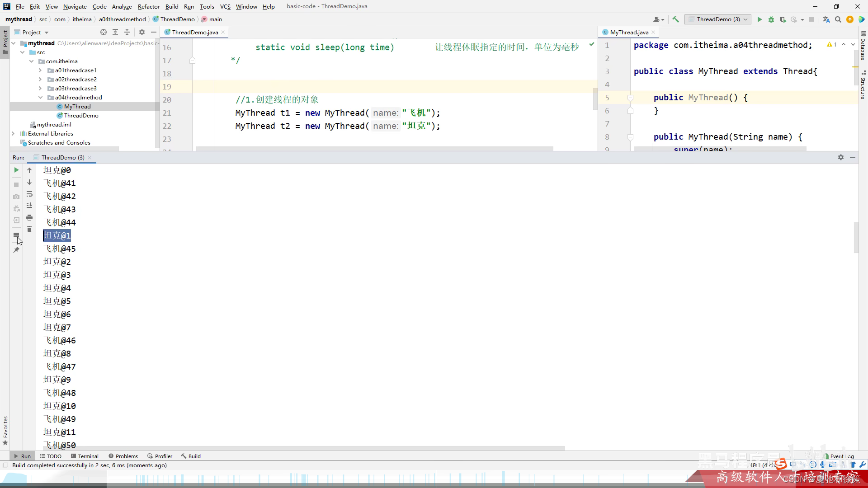Open ThreadDemo (3) run configuration dropdown
This screenshot has width=868, height=488.
coord(718,19)
